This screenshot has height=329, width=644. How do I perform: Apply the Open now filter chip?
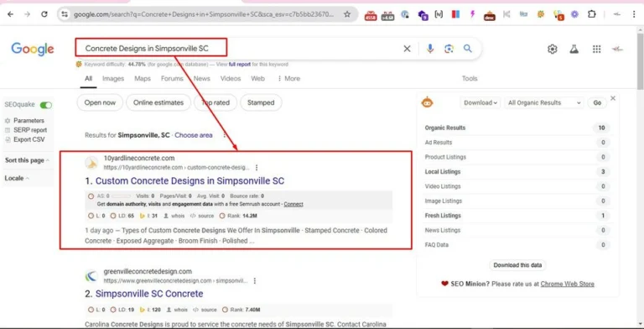coord(100,102)
